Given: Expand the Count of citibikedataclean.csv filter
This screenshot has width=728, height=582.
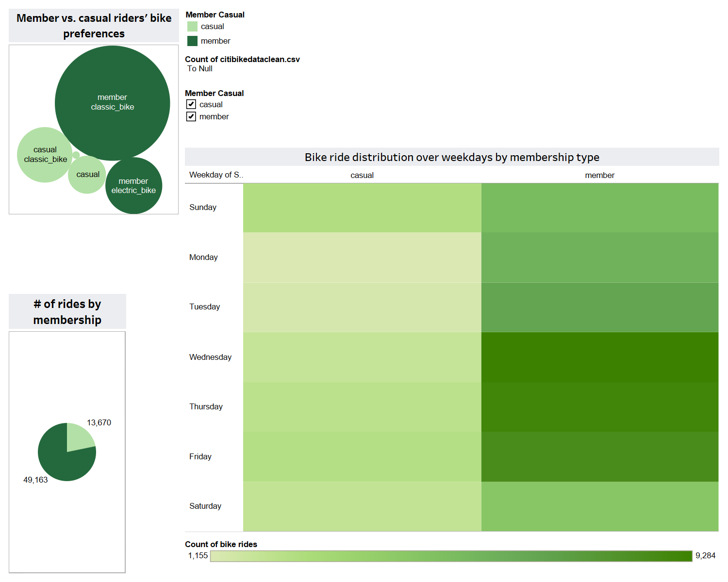Looking at the screenshot, I should click(243, 59).
